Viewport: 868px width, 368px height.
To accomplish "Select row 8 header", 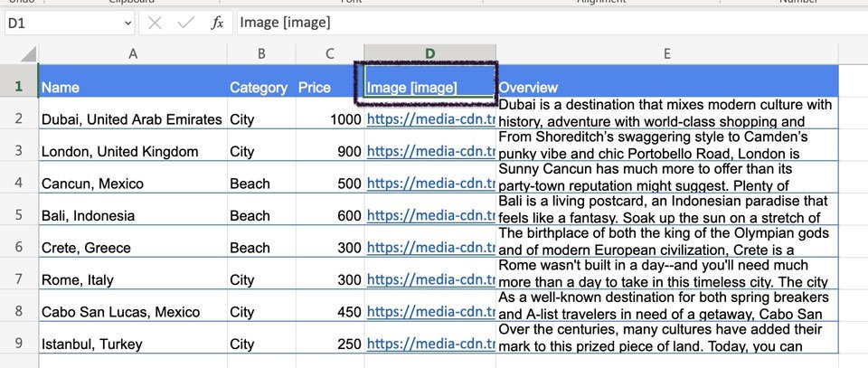I will (19, 306).
